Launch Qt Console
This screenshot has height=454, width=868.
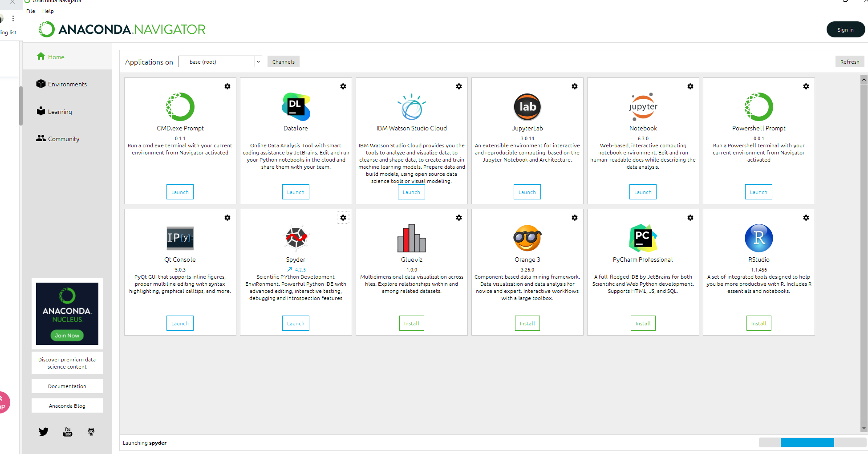(x=180, y=324)
